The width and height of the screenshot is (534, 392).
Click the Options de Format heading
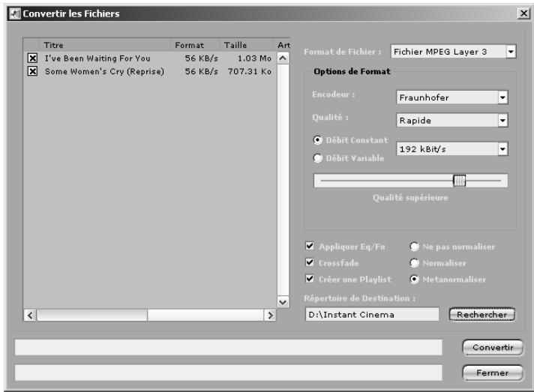352,71
